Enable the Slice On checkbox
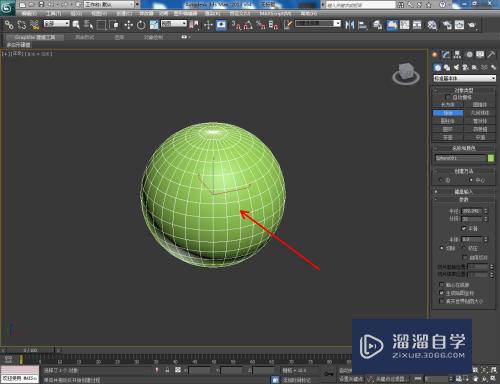This screenshot has height=384, width=500. pyautogui.click(x=465, y=258)
